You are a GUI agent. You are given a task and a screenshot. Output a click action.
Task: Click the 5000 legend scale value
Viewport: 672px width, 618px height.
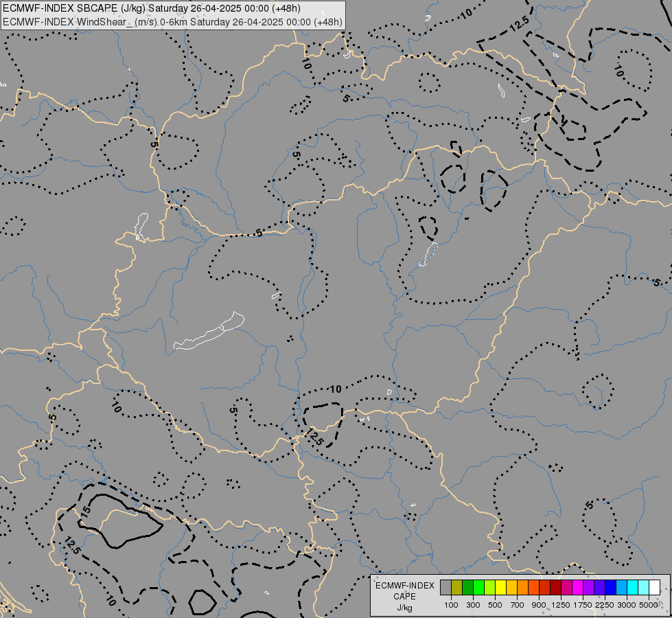tap(649, 605)
